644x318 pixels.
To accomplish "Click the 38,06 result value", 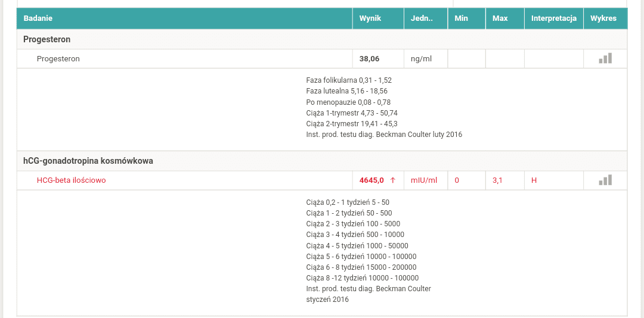I will (369, 59).
